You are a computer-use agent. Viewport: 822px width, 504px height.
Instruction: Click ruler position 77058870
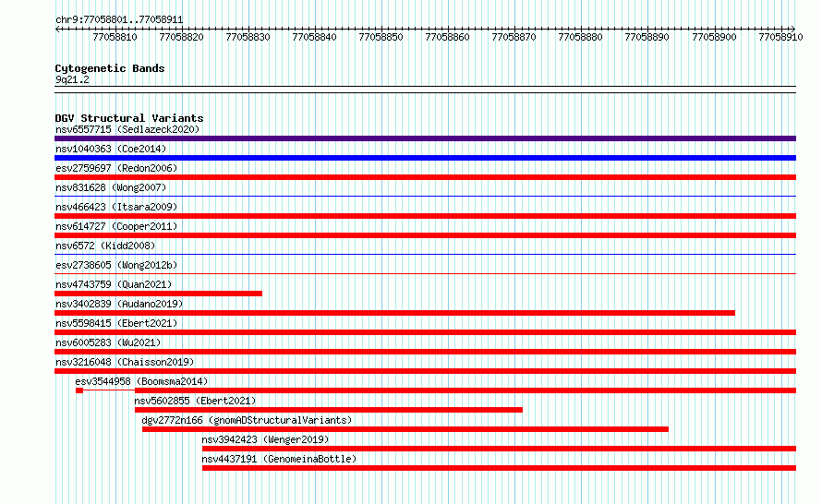click(514, 37)
